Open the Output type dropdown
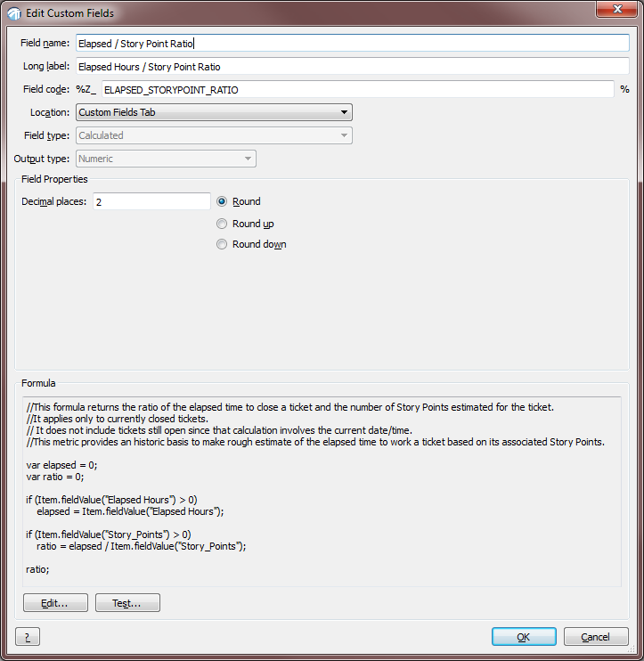Viewport: 644px width, 661px height. click(166, 159)
